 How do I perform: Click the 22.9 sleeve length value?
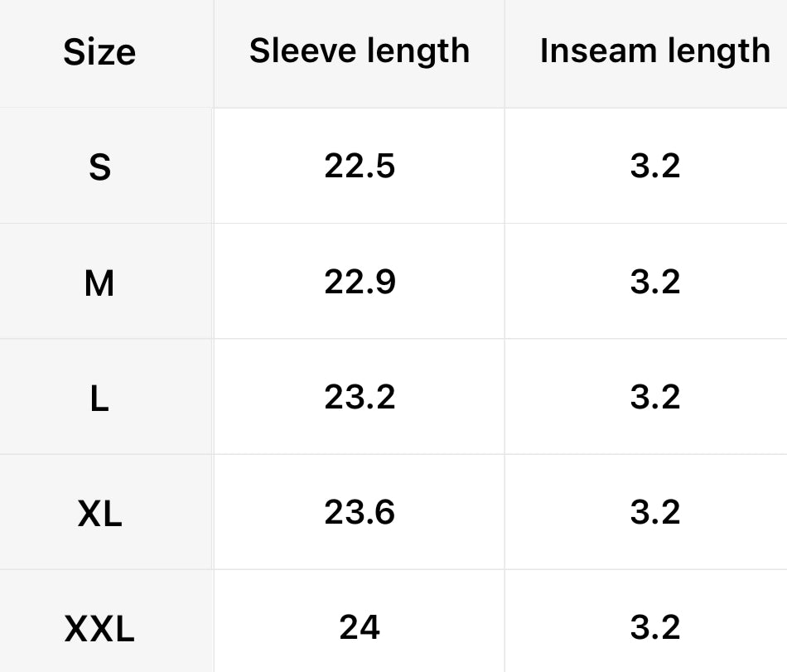pyautogui.click(x=360, y=283)
